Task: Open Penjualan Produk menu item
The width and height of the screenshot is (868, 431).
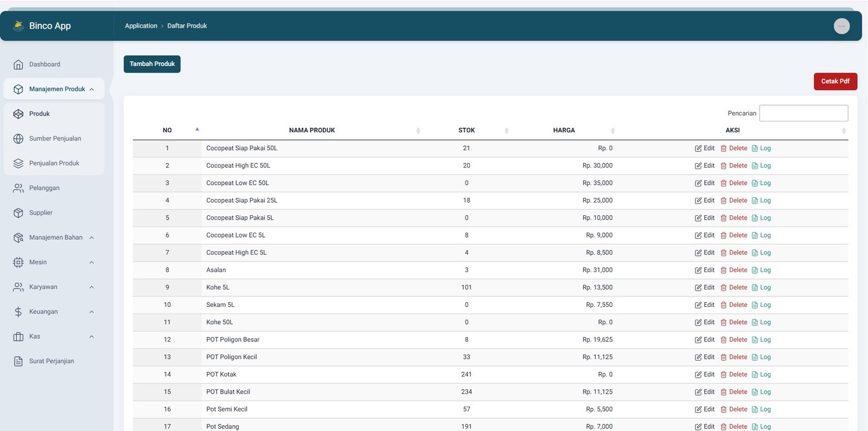Action: (54, 163)
